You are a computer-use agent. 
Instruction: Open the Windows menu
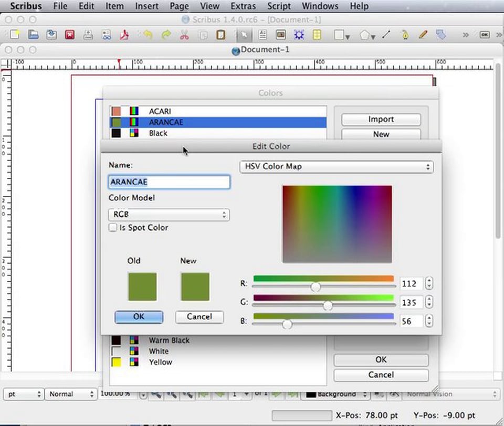(320, 6)
